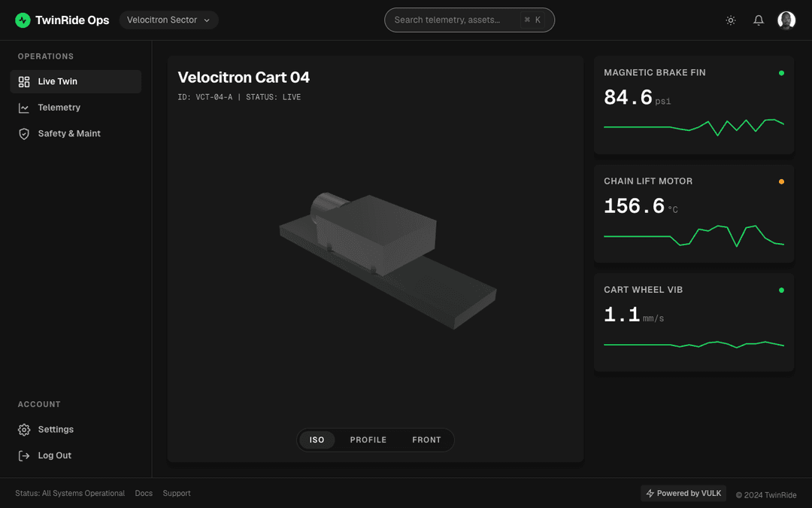Open the Safety & Maint menu item
This screenshot has height=508, width=812.
point(76,134)
